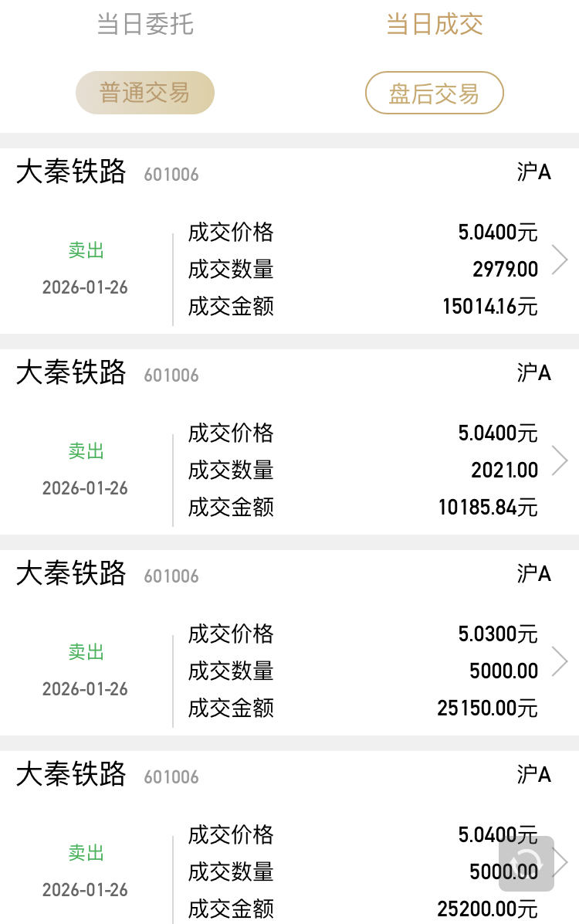The height and width of the screenshot is (924, 579).
Task: Click second 大秦铁路 stock name
Action: [71, 372]
